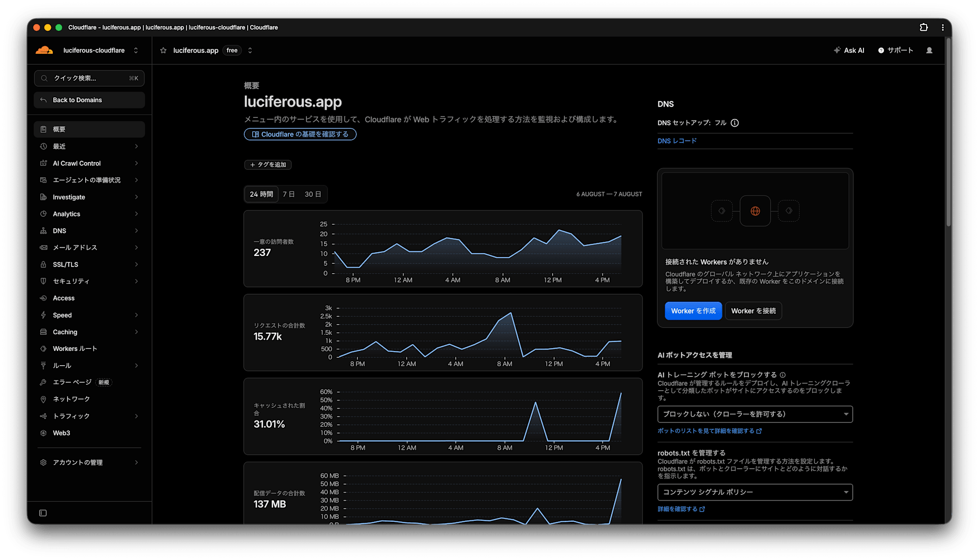Click the SSL/TLS lock icon

tap(44, 264)
